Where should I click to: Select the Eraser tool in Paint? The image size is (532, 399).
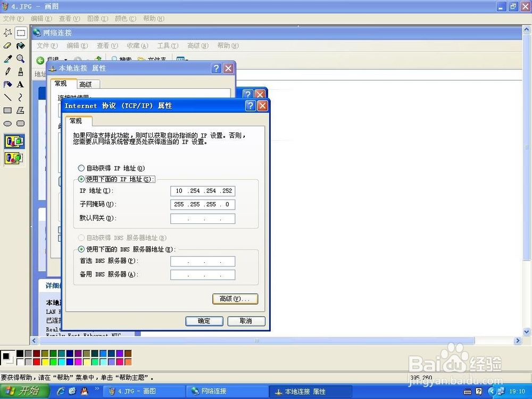pos(7,46)
